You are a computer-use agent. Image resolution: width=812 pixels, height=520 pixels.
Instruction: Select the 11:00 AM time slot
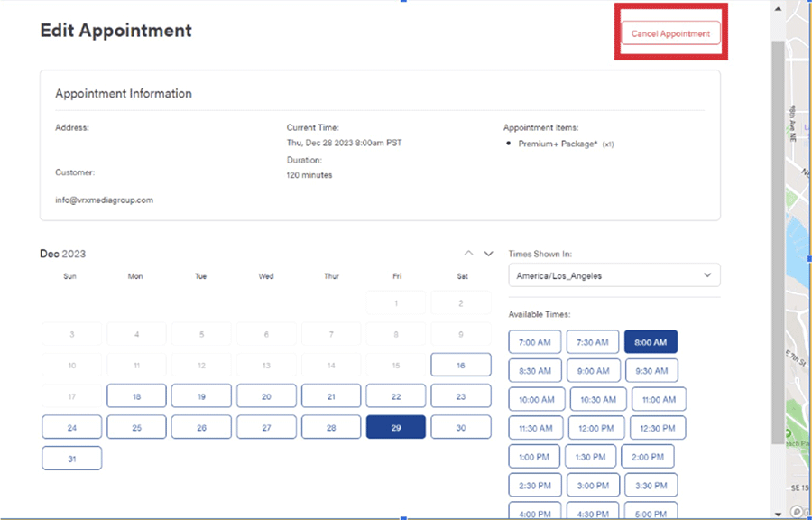pos(659,399)
